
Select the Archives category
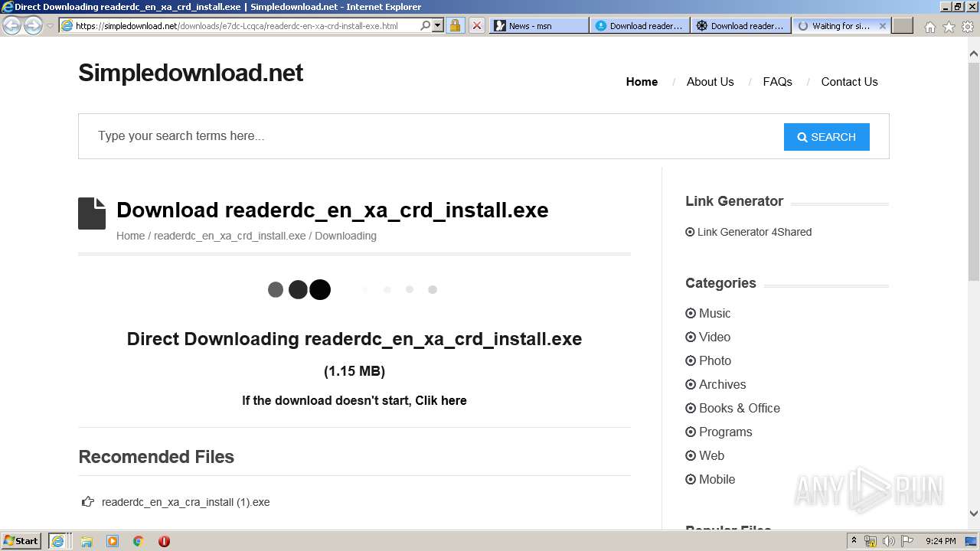(x=722, y=384)
